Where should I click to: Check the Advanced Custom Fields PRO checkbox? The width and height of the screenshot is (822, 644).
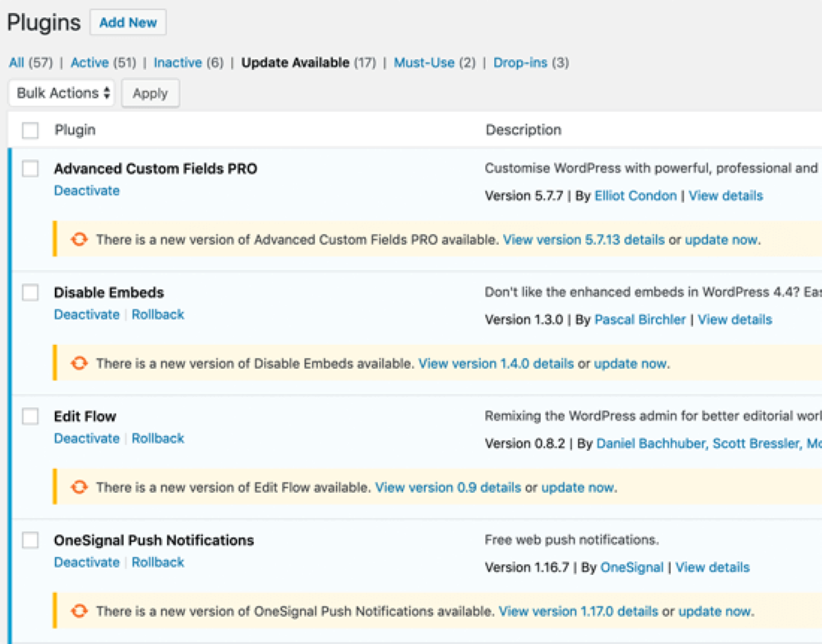(30, 168)
